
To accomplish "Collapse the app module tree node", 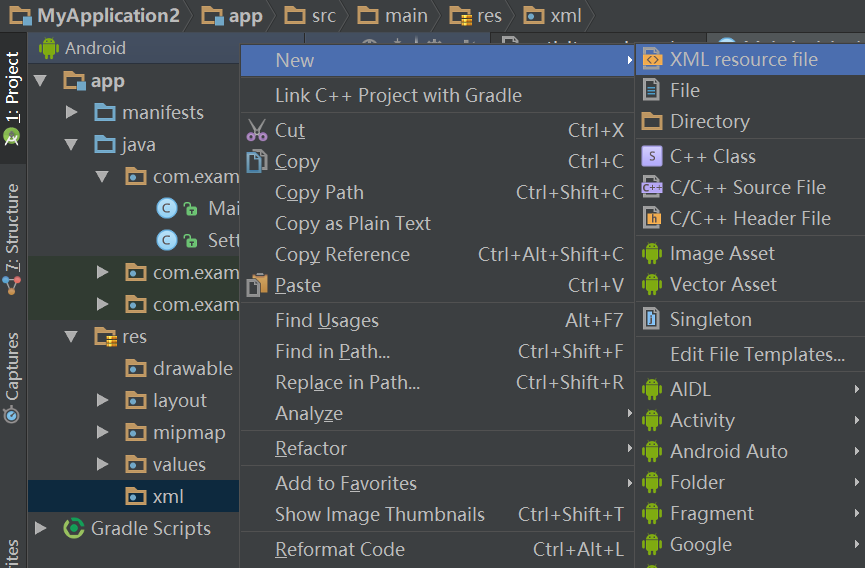I will point(40,81).
